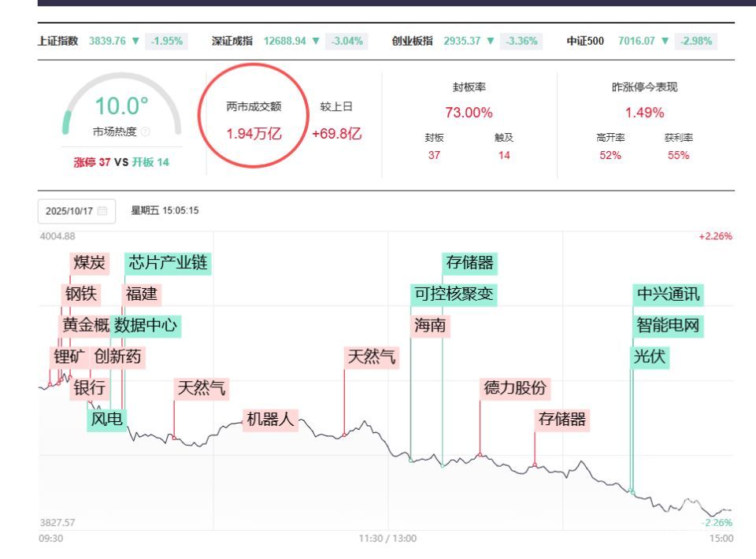This screenshot has width=756, height=559.
Task: Click the 两市成交额 1.94万亿 figure
Action: point(254,133)
